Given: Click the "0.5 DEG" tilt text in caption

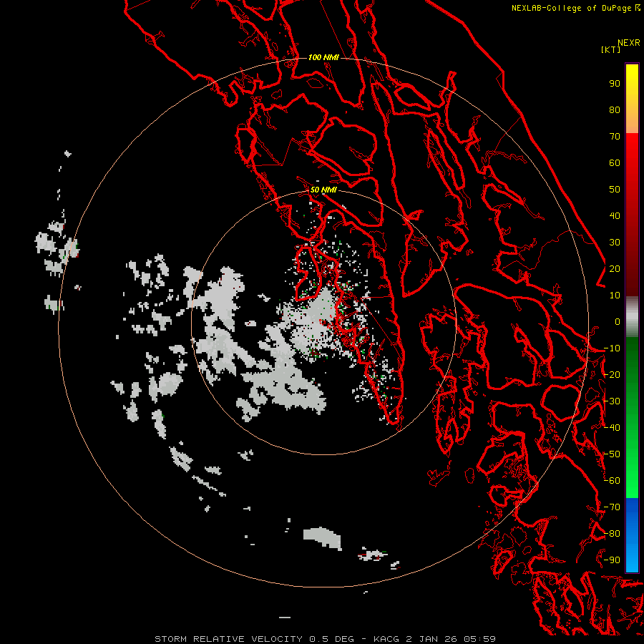Looking at the screenshot, I should pos(331,639).
